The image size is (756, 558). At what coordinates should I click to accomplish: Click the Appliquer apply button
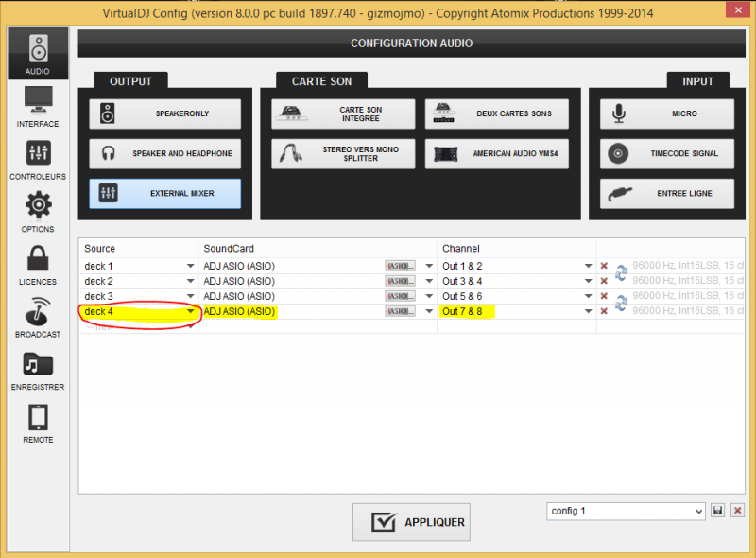click(x=411, y=522)
